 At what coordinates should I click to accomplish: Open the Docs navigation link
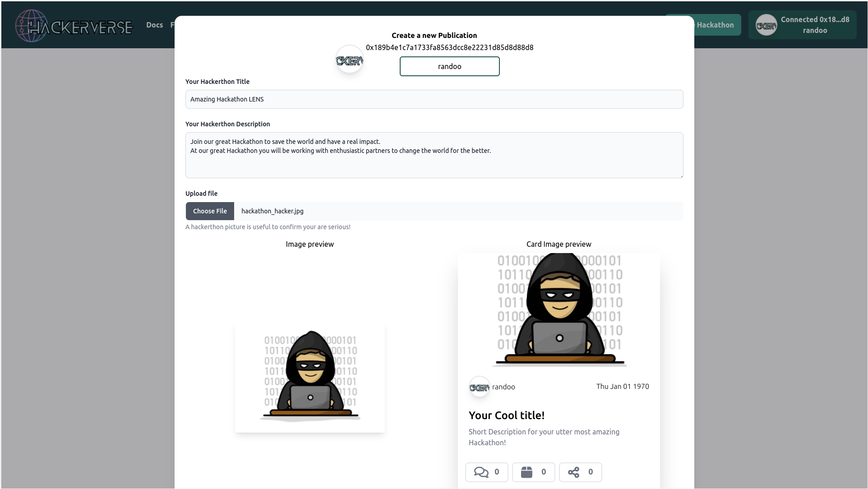pyautogui.click(x=154, y=25)
